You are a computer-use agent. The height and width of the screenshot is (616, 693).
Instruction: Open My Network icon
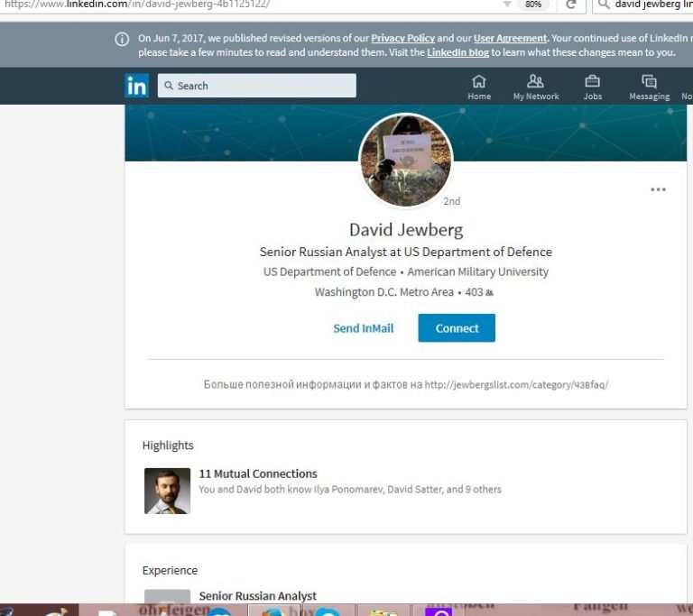[x=535, y=81]
